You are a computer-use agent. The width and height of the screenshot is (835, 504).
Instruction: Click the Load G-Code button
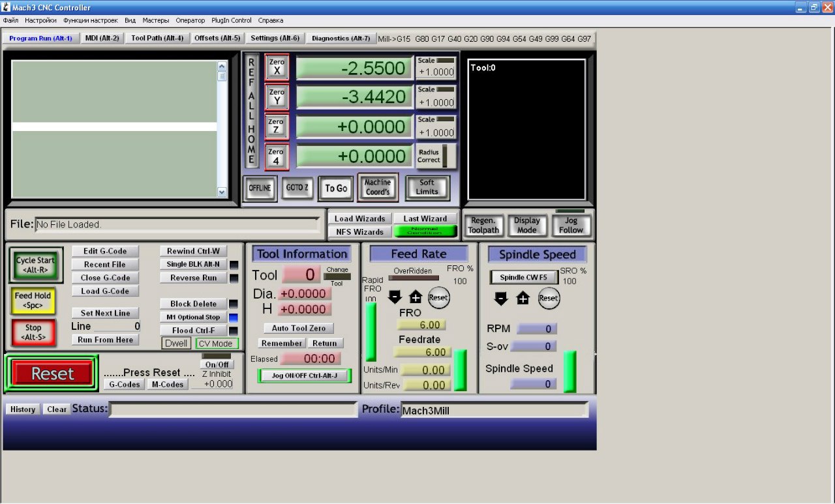[x=104, y=291]
